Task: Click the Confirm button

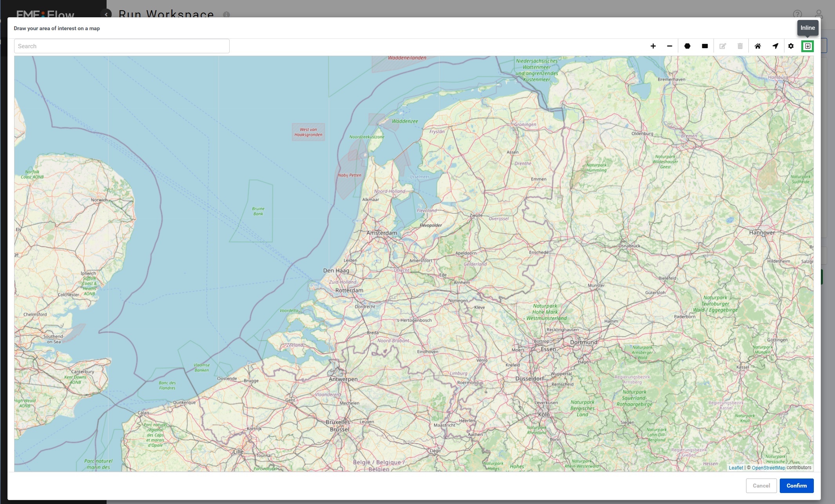Action: pyautogui.click(x=797, y=486)
